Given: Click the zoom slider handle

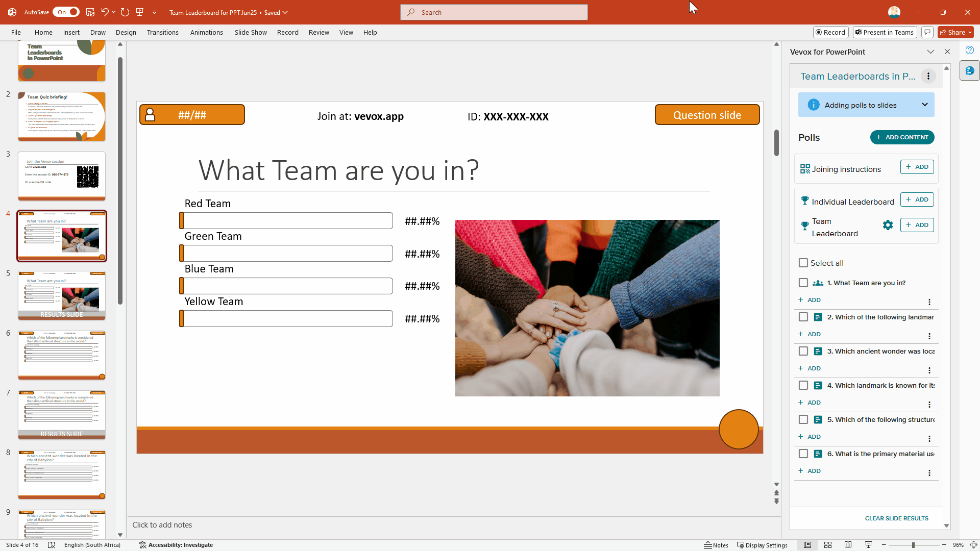Looking at the screenshot, I should pos(913,545).
